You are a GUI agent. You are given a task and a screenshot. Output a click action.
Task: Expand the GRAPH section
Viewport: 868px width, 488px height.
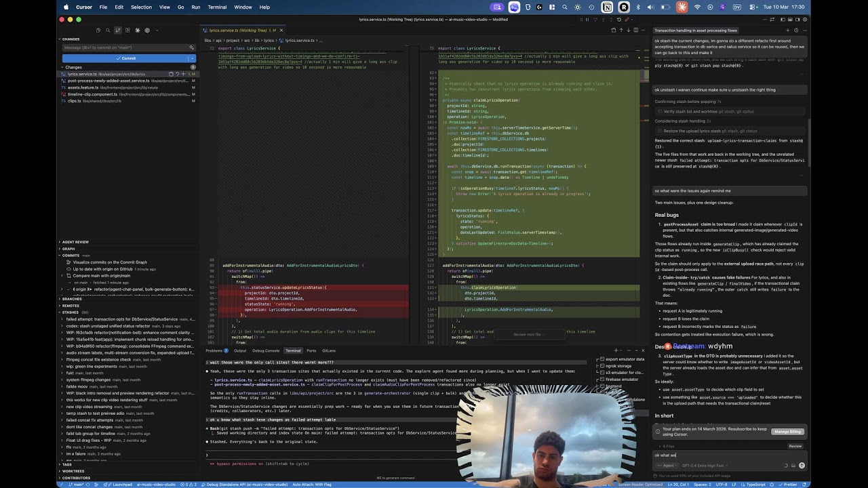[68, 249]
